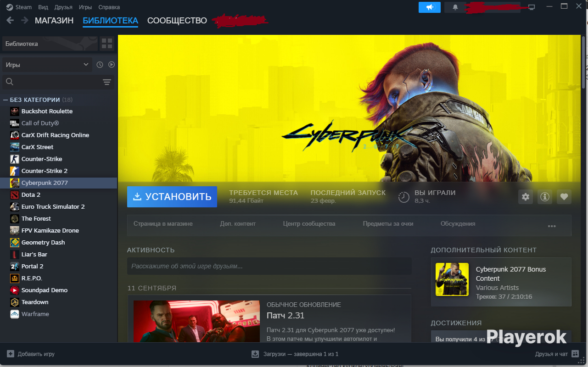588x367 pixels.
Task: Switch to the МАГАЗИН tab
Action: point(54,21)
